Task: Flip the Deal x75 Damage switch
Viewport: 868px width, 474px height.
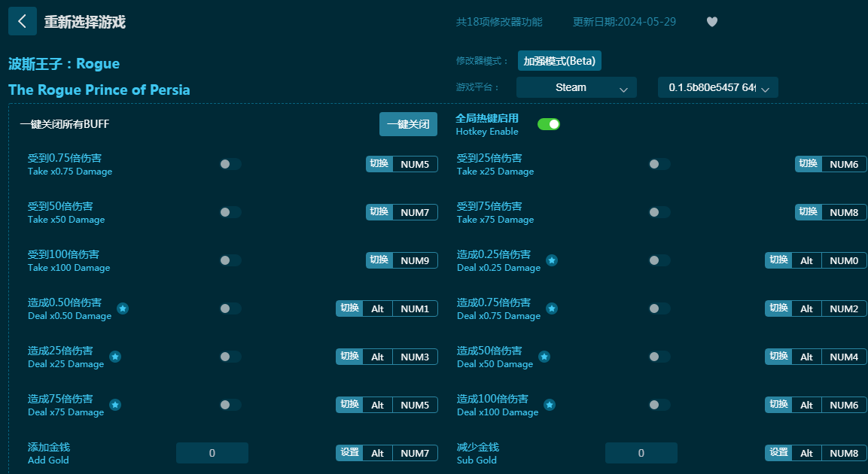Action: (230, 405)
